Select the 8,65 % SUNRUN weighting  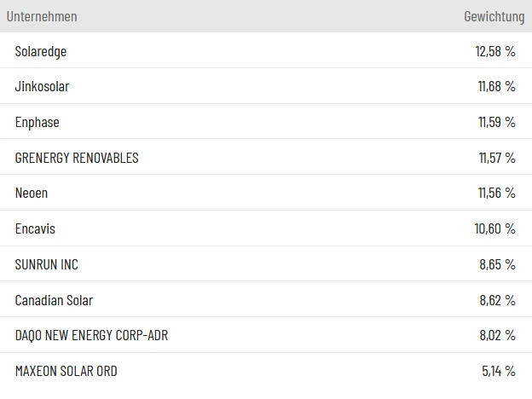(x=498, y=264)
